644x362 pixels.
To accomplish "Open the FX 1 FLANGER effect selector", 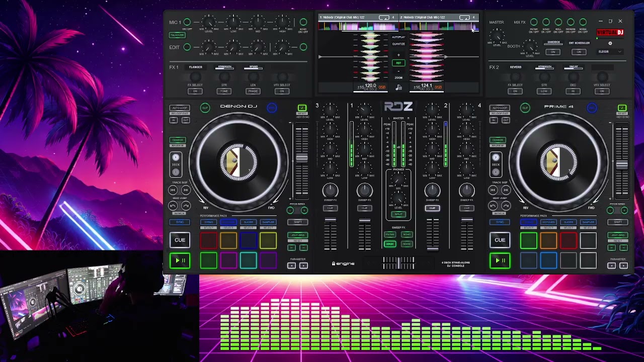I will coord(196,67).
